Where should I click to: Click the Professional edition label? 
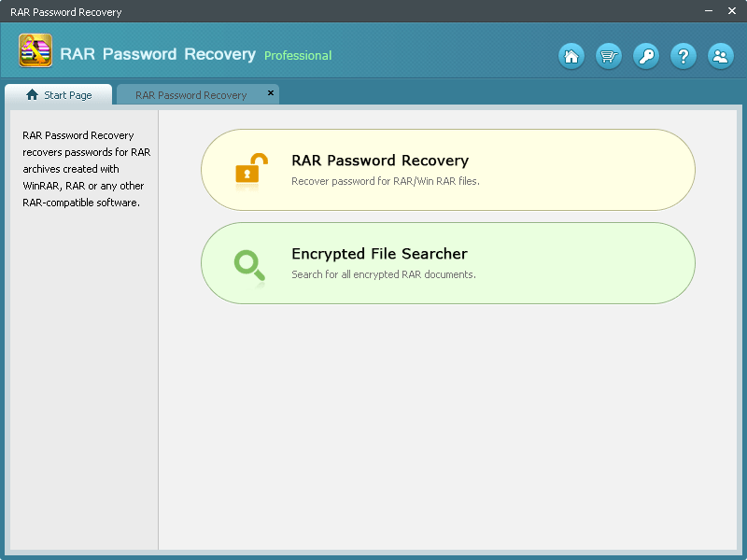coord(298,56)
